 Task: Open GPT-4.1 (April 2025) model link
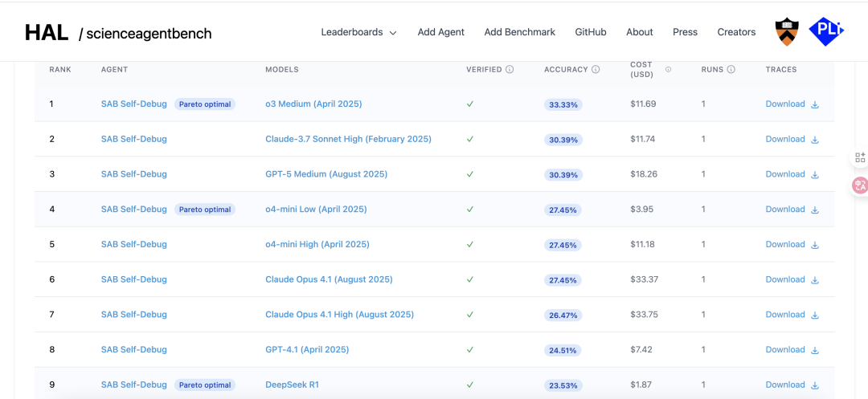tap(307, 349)
